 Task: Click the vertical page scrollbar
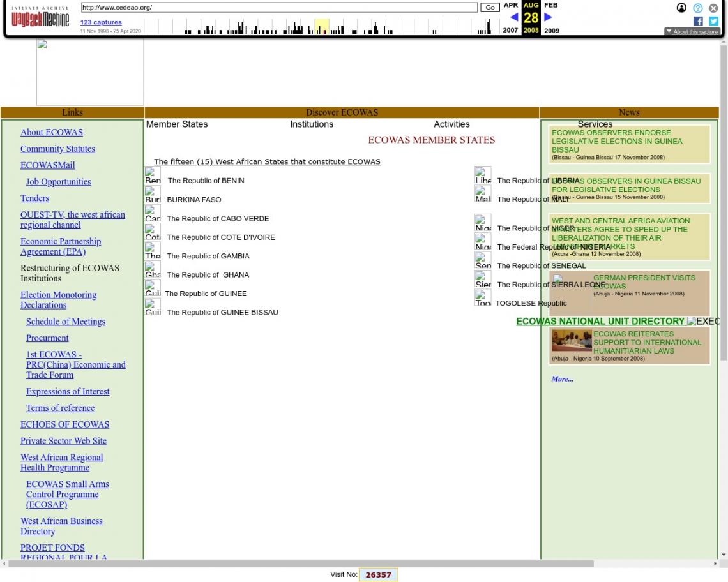coord(724,203)
